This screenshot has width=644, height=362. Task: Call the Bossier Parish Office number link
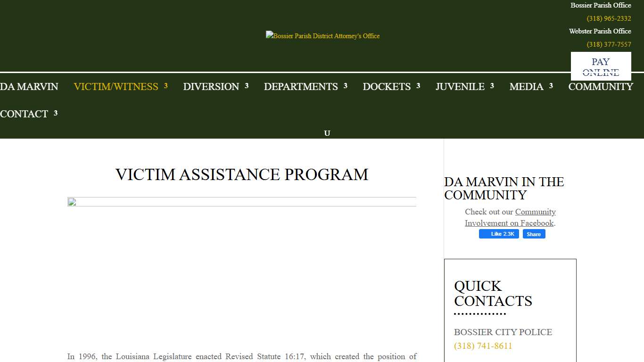click(608, 18)
